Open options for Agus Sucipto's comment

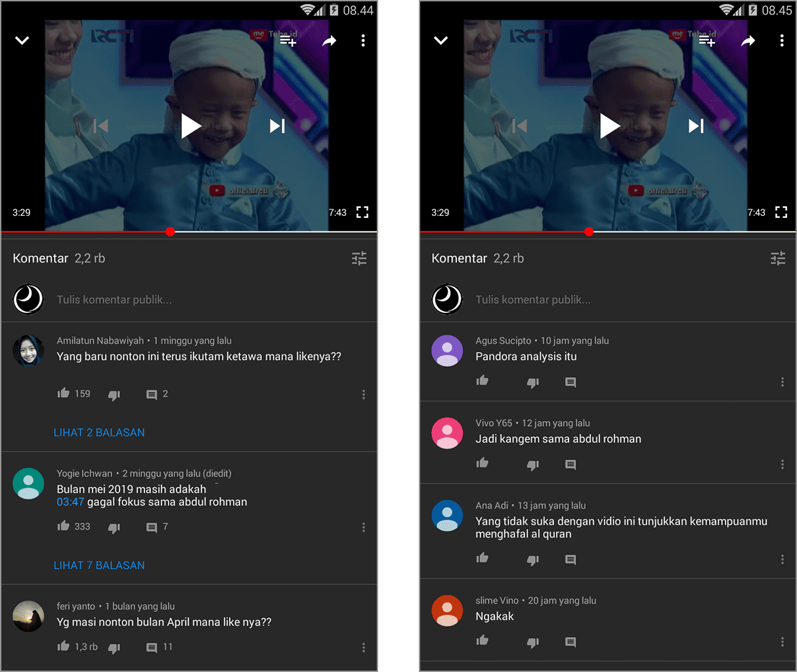point(783,382)
